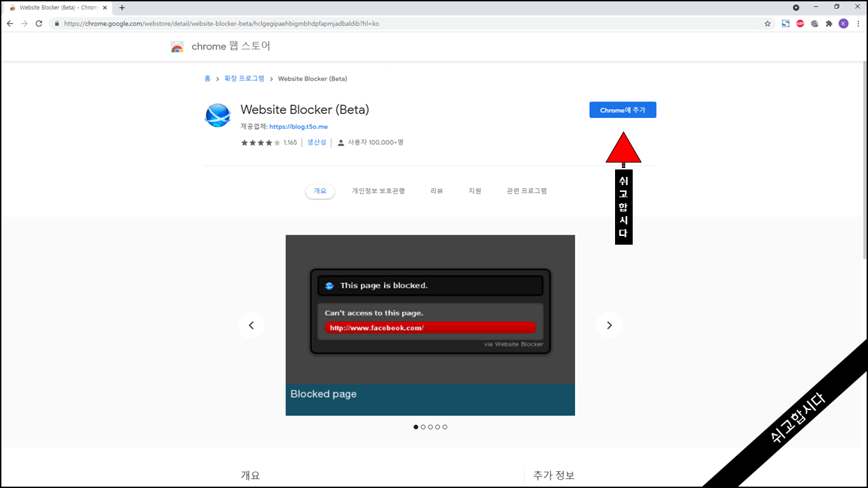Select the fourth carousel dot

pyautogui.click(x=437, y=427)
